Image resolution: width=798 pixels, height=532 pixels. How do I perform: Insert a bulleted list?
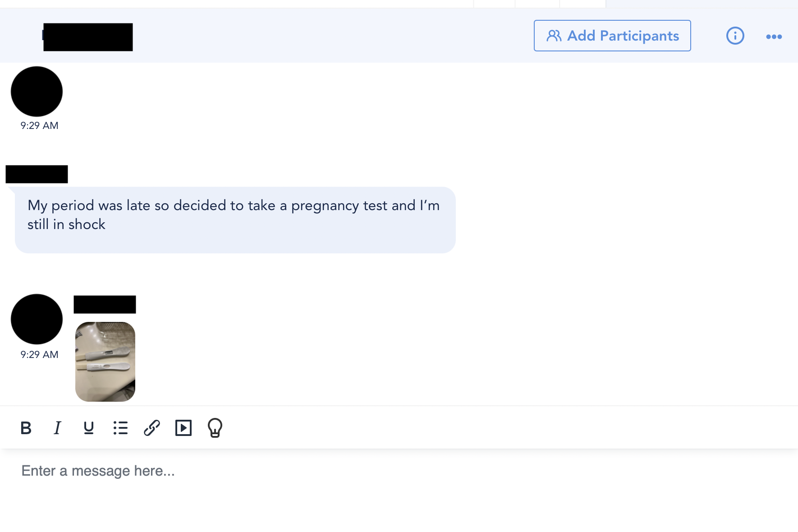click(120, 428)
